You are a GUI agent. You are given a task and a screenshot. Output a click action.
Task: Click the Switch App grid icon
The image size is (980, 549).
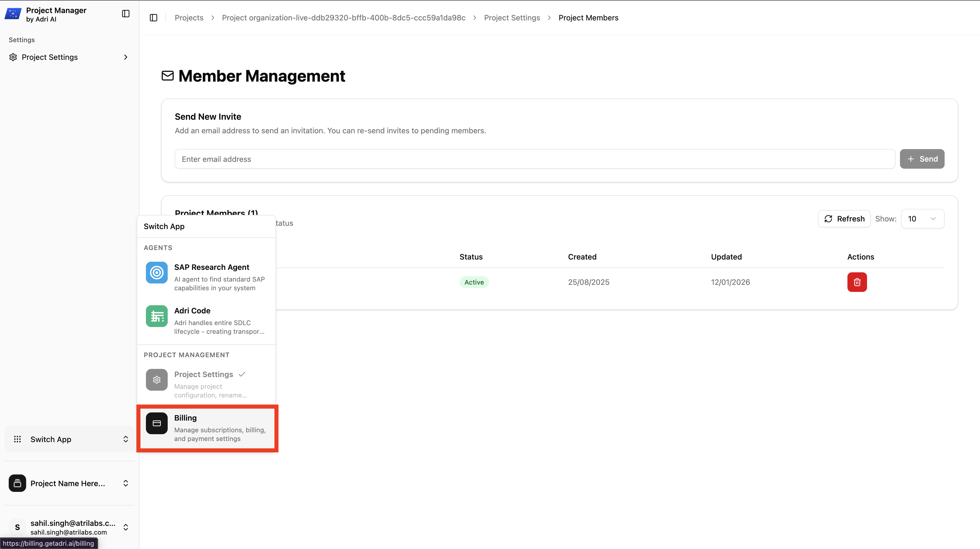17,439
